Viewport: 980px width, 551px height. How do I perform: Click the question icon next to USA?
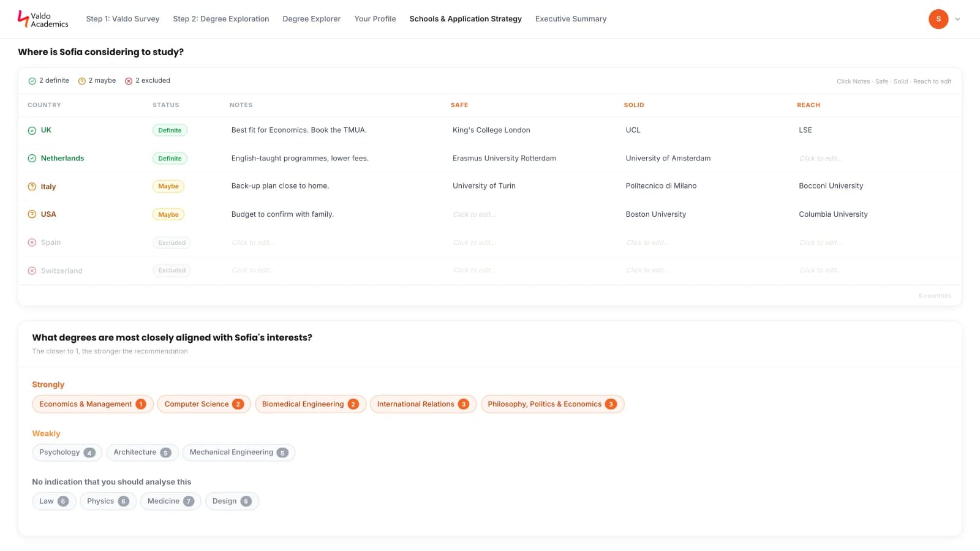[32, 214]
